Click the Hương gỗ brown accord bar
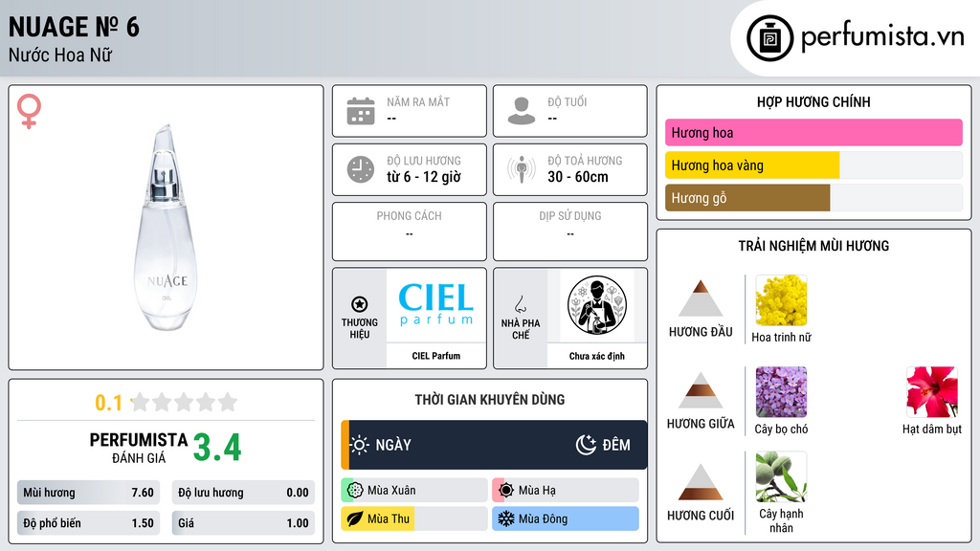Screen dimensions: 980x551 coord(813,197)
